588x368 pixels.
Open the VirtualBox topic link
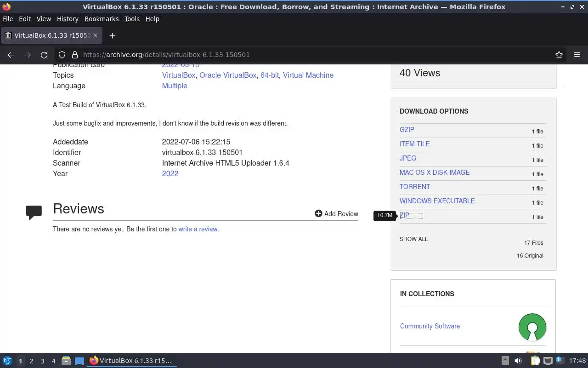pos(179,75)
